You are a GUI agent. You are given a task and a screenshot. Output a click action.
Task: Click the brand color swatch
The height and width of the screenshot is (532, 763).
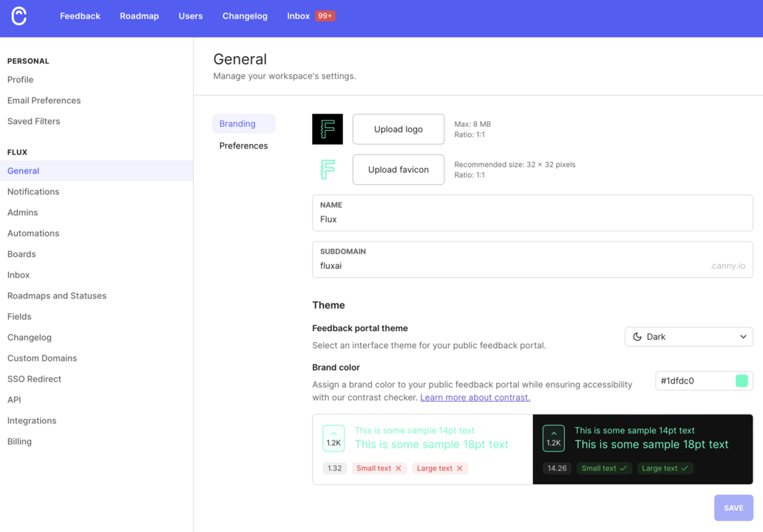pyautogui.click(x=742, y=381)
